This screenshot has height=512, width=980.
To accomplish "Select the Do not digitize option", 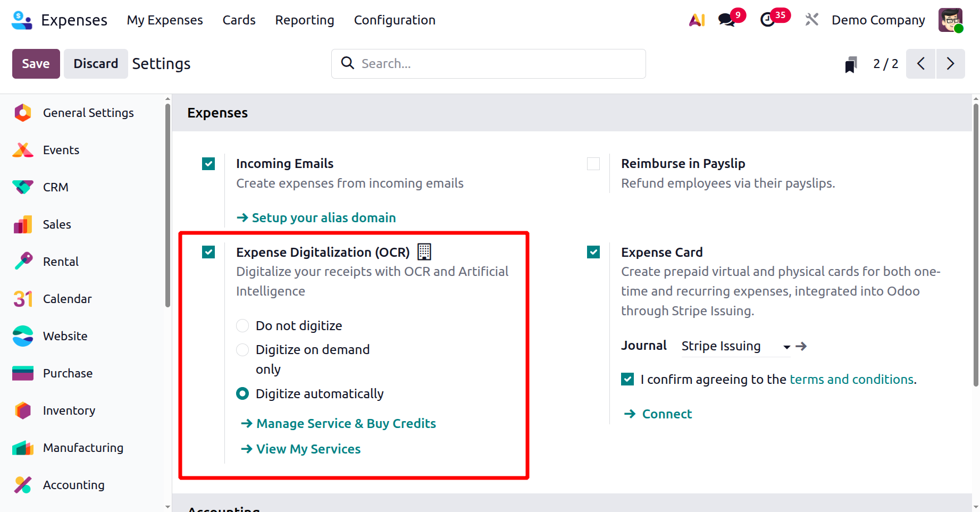I will tap(242, 325).
